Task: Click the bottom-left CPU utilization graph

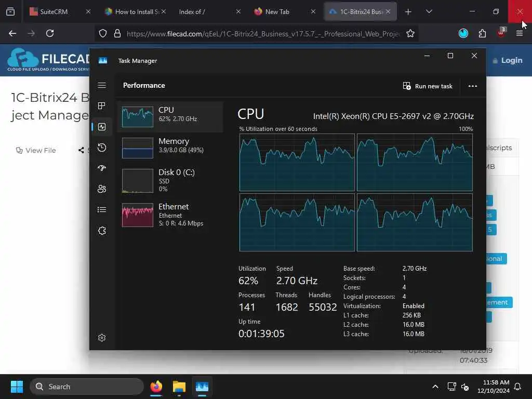Action: point(297,222)
